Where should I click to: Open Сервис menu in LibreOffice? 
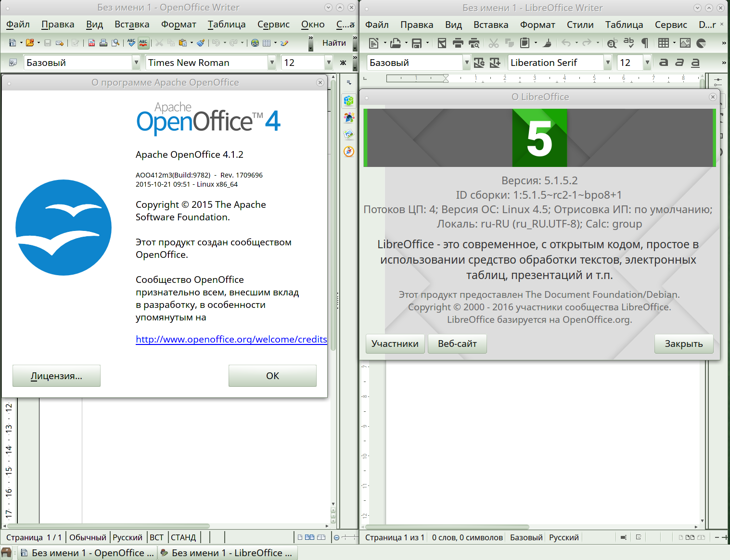(671, 25)
